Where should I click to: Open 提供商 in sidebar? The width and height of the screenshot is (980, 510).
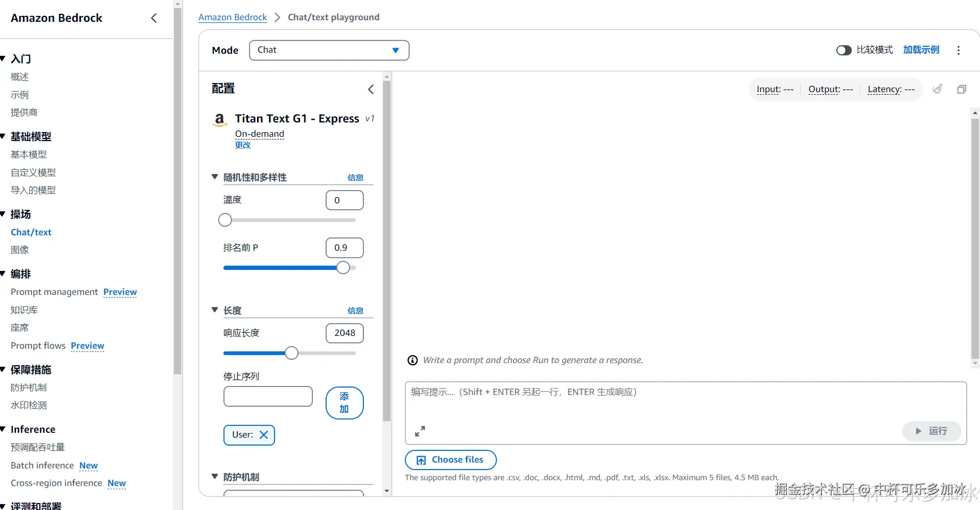(24, 112)
